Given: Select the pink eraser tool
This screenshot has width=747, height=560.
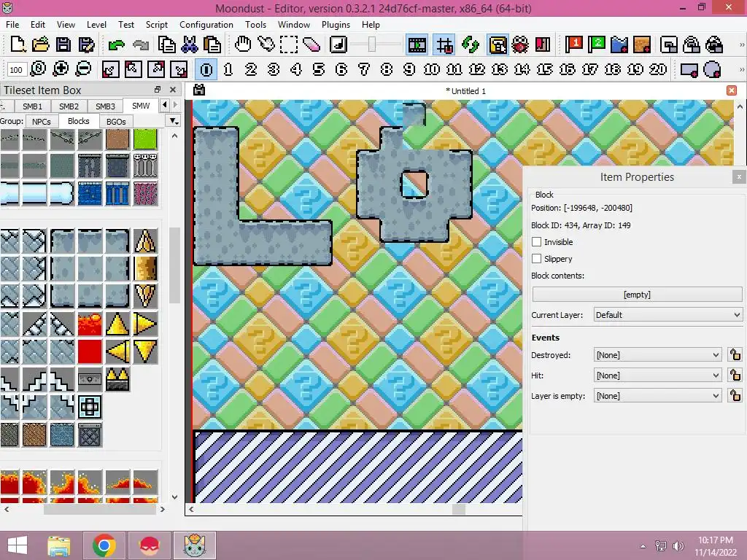Looking at the screenshot, I should pyautogui.click(x=311, y=44).
